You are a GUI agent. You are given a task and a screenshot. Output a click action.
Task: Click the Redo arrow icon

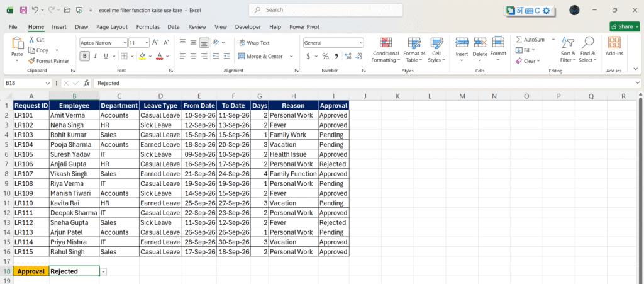tap(52, 10)
